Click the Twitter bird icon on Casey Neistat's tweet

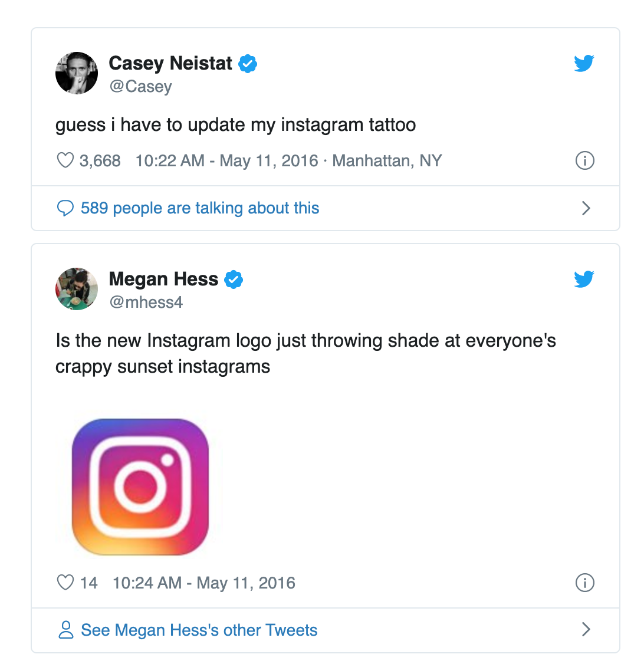tap(584, 64)
